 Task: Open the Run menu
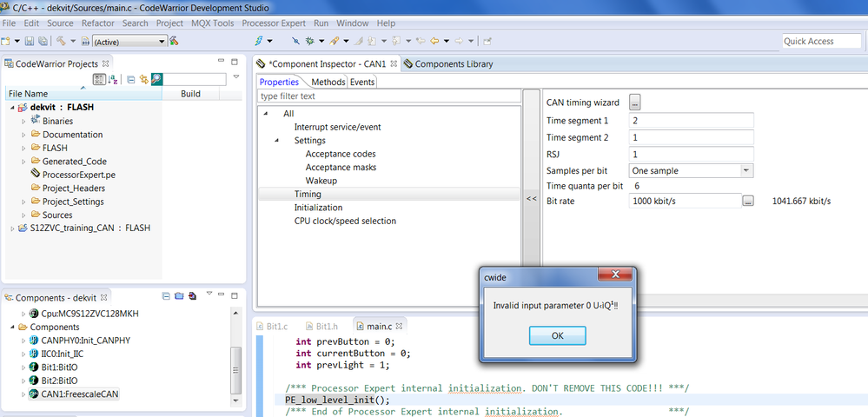pos(321,23)
